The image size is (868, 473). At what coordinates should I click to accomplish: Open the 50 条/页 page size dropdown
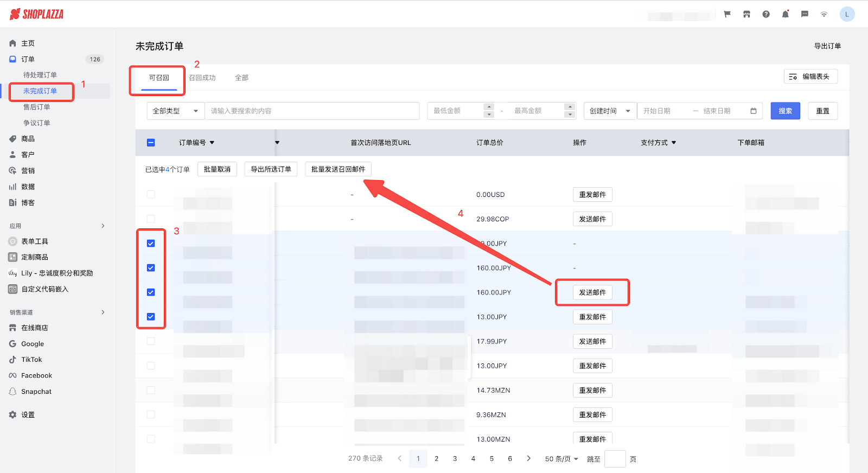[x=561, y=459]
